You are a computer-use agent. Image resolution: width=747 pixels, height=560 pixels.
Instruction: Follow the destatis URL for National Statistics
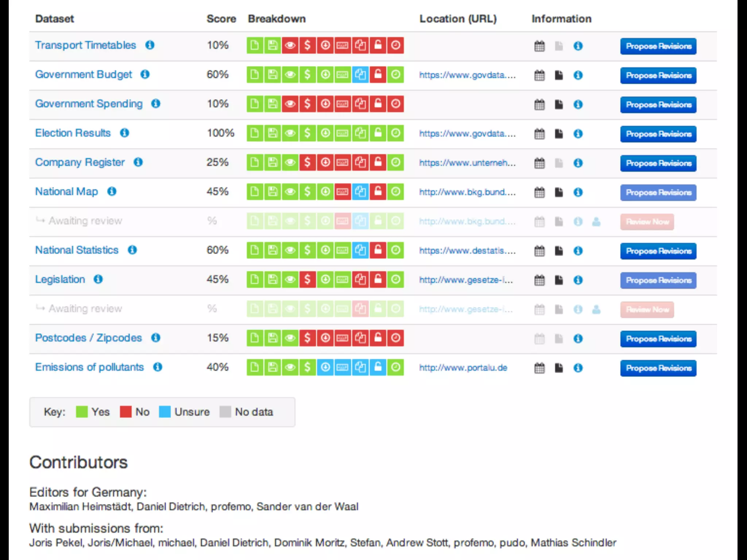[467, 251]
